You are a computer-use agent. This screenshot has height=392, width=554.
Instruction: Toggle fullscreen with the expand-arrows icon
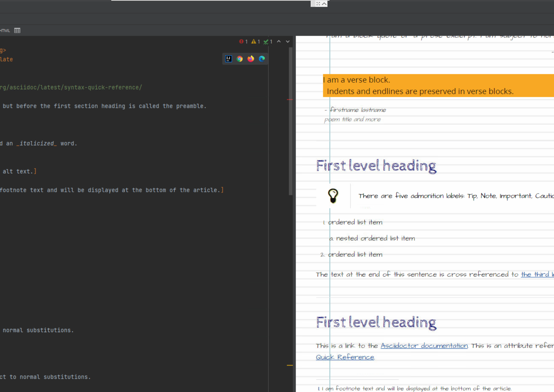click(318, 3)
